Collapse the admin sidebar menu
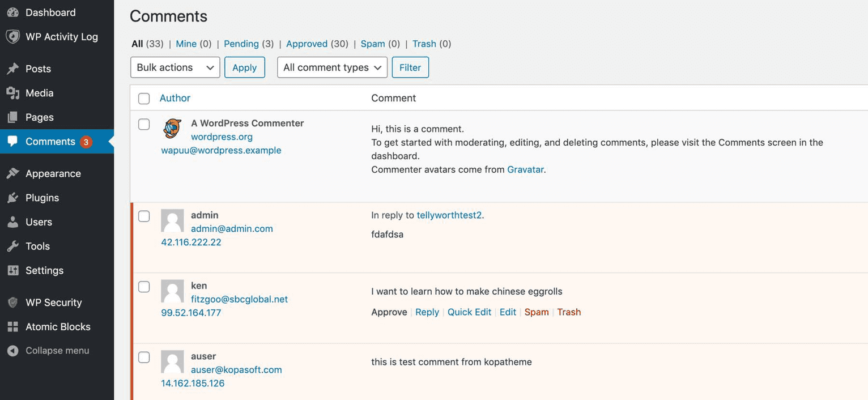The image size is (868, 400). [56, 350]
